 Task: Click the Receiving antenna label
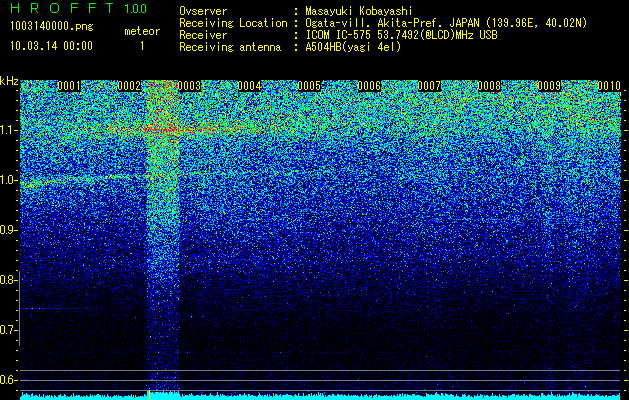[230, 47]
